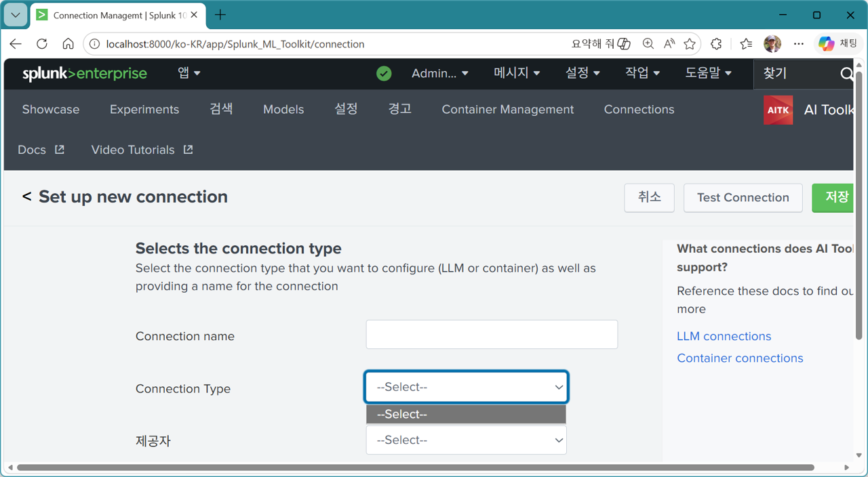The width and height of the screenshot is (868, 477).
Task: Click the splunk>enterprise logo
Action: tap(84, 73)
